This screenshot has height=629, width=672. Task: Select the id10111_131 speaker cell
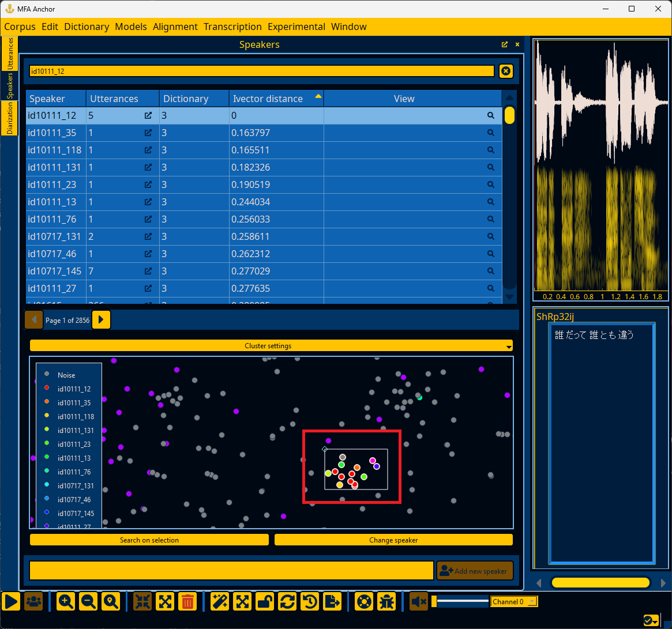click(x=56, y=168)
